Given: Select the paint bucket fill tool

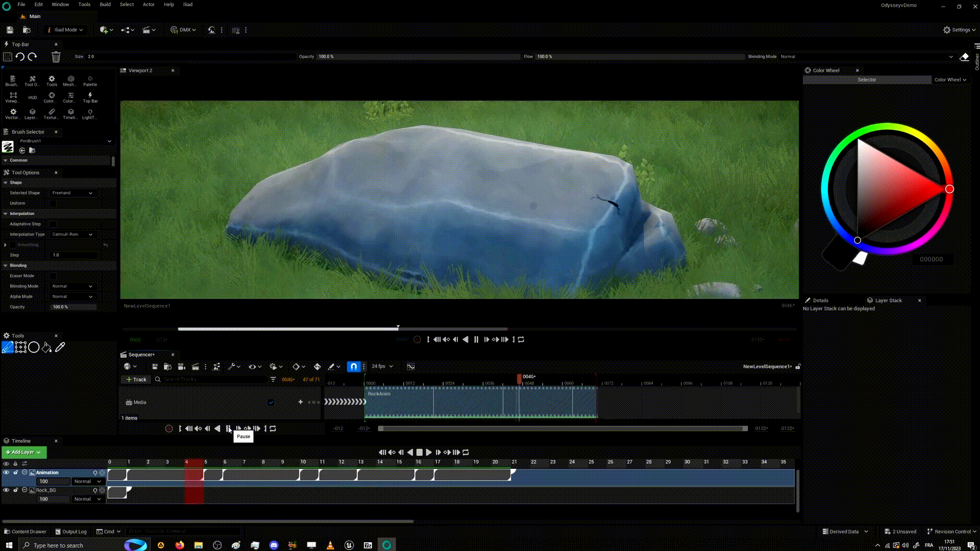Looking at the screenshot, I should click(46, 347).
